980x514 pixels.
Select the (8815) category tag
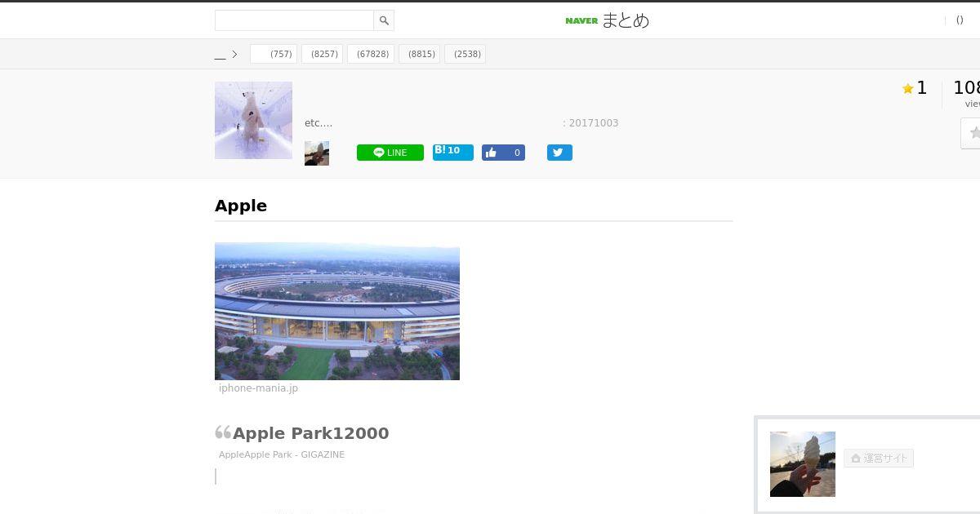click(419, 54)
